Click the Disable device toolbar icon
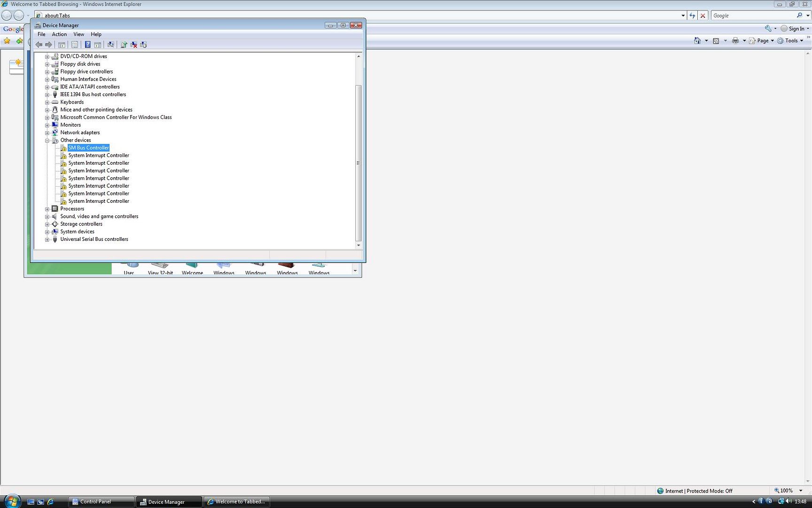Screen dimensions: 812x508 click(144, 45)
